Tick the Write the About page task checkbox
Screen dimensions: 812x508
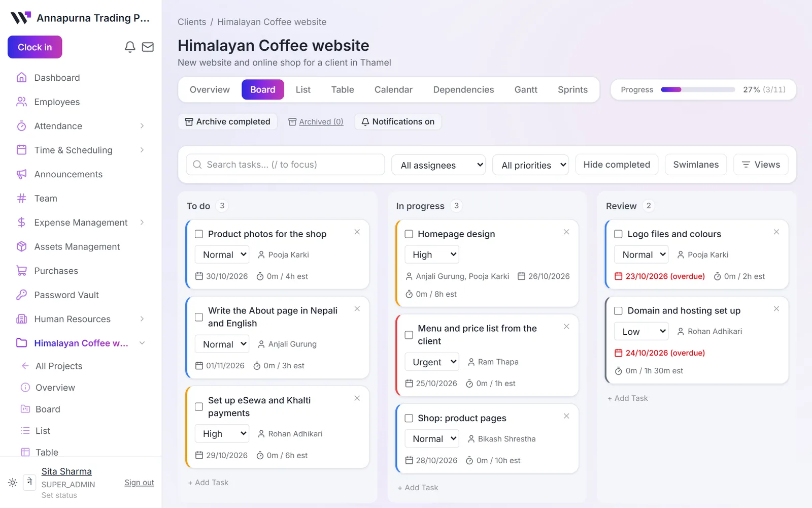199,317
